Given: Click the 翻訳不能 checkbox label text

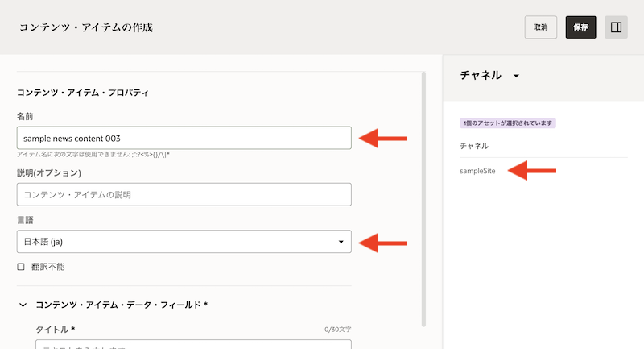Looking at the screenshot, I should point(47,266).
